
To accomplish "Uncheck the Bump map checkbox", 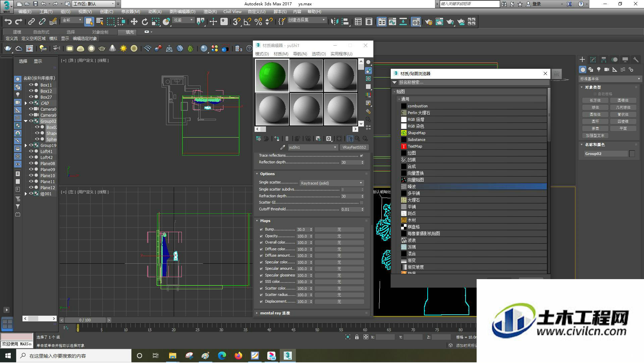I will pos(261,229).
